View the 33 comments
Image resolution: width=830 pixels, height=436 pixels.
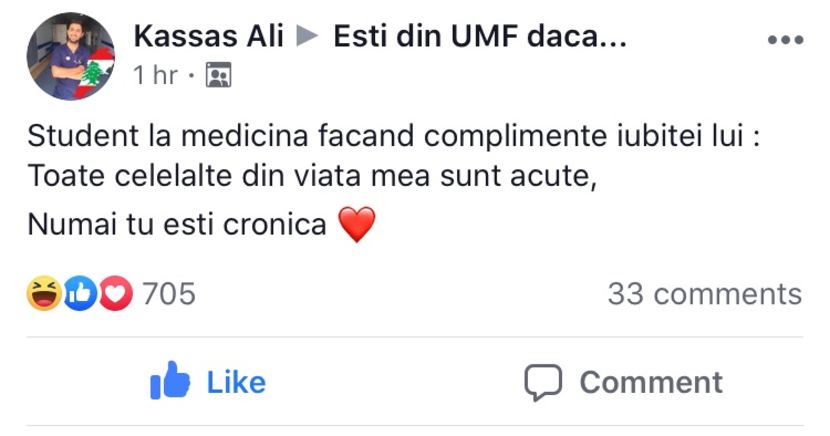pos(704,294)
